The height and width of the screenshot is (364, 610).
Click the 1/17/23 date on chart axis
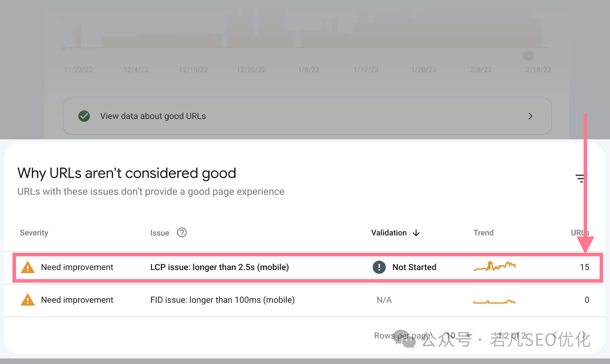point(366,70)
